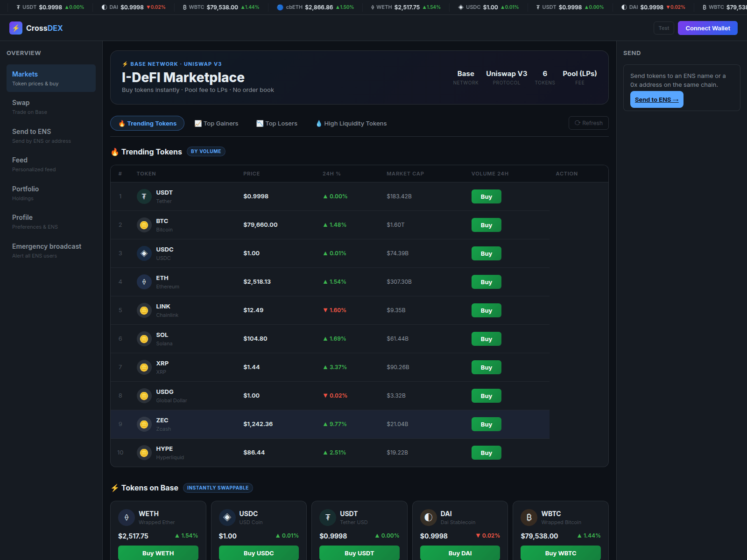Viewport: 747px width, 560px height.
Task: Click the ETH Ethereum icon in row 4
Action: coord(144,282)
